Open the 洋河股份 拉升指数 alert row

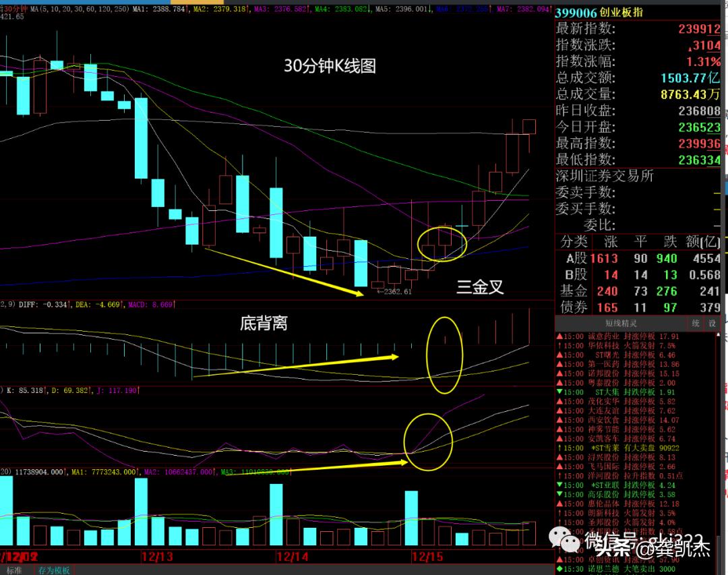[619, 476]
